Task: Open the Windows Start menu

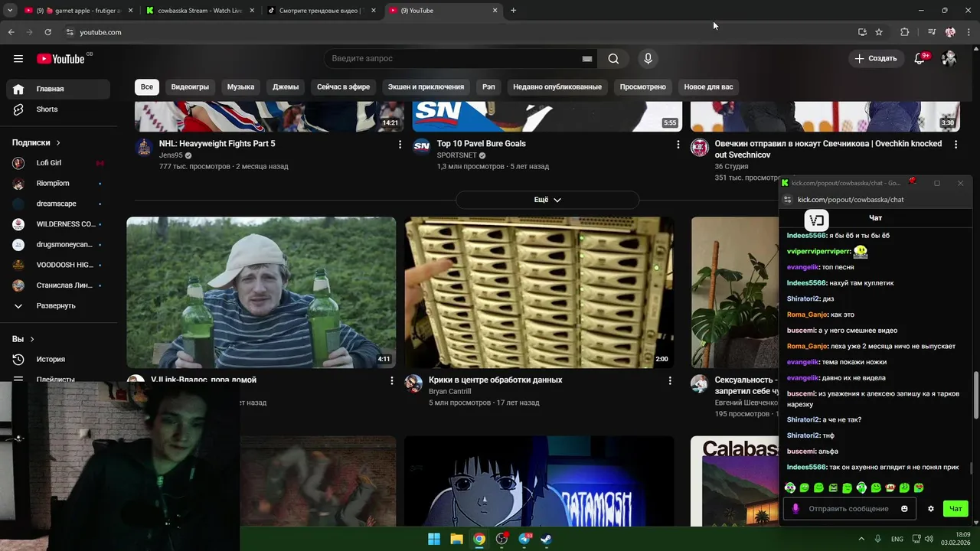Action: click(434, 539)
